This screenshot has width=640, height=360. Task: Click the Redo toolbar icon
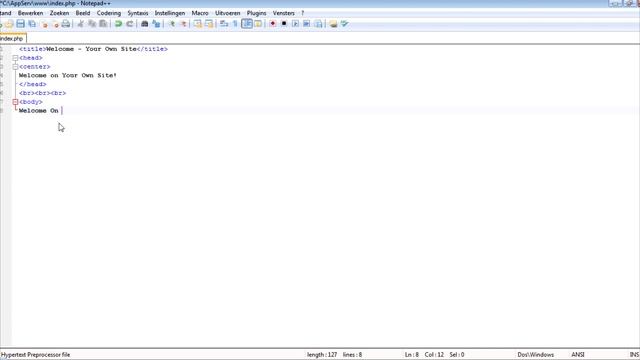tap(130, 24)
